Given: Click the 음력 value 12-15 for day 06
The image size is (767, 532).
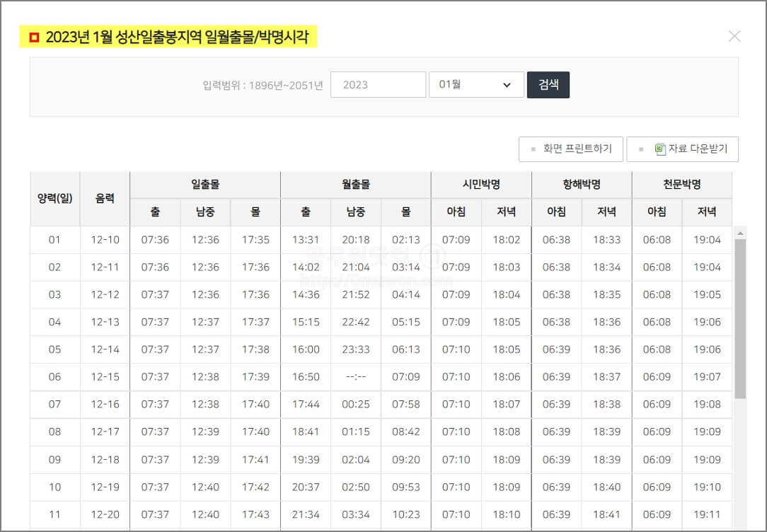Looking at the screenshot, I should coord(105,377).
